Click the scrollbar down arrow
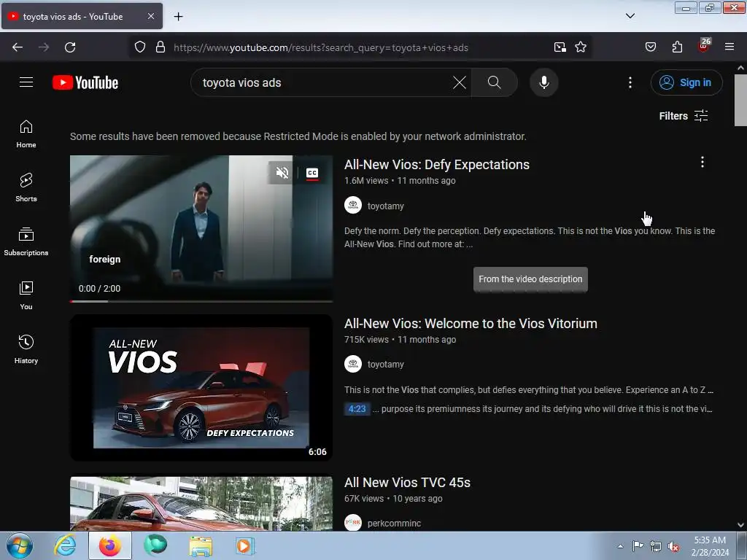The image size is (747, 560). pos(740,525)
